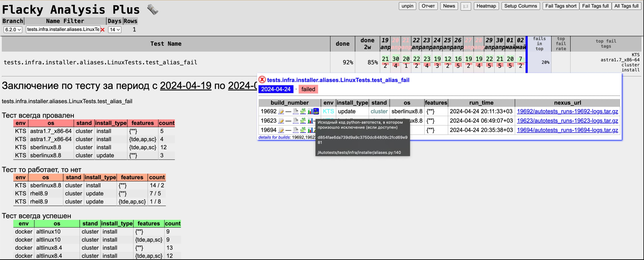
Task: Click the puzzle piece icon for build 19623
Action: [x=303, y=121]
